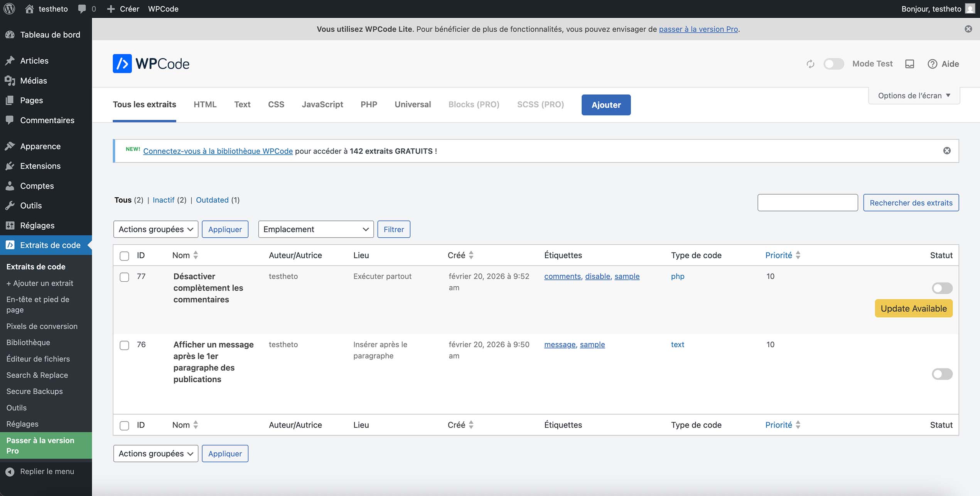Switch to the PHP snippets tab
Viewport: 980px width, 496px height.
(369, 104)
